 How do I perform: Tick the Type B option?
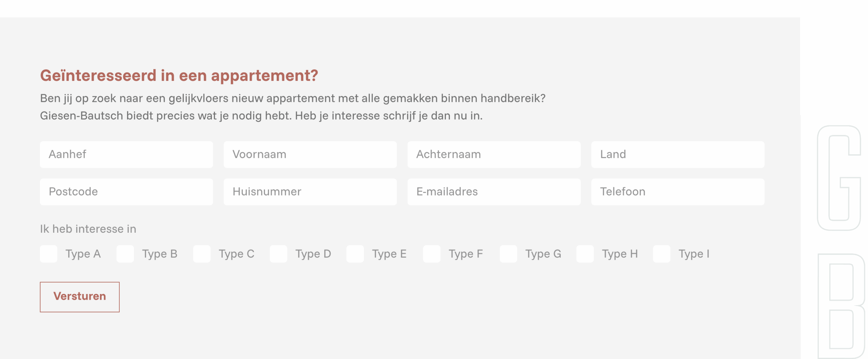(125, 254)
